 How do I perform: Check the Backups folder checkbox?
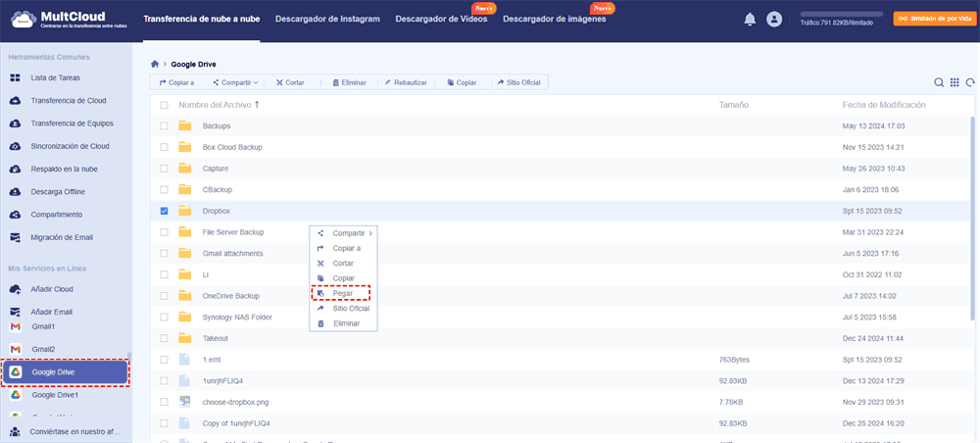164,125
